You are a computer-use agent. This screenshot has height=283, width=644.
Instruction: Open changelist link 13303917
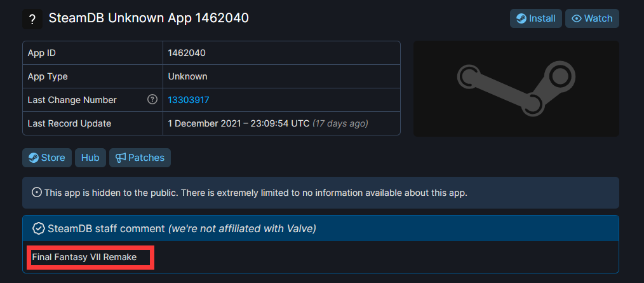click(x=189, y=100)
